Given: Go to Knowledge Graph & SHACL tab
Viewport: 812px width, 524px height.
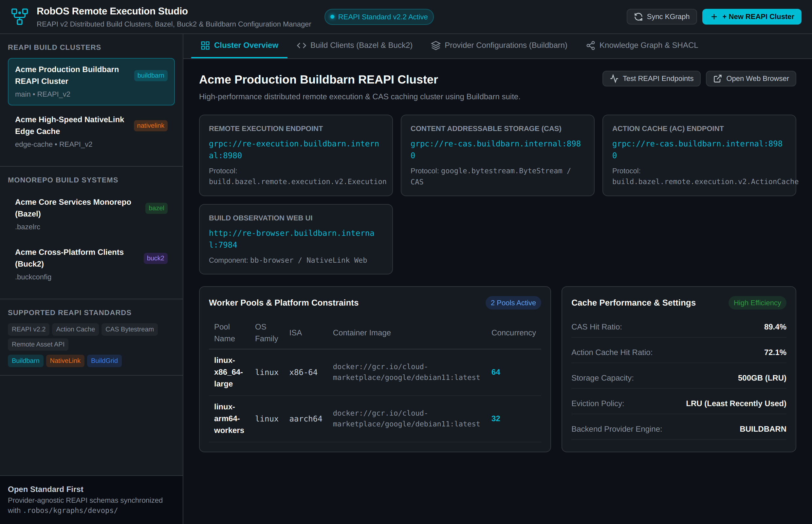Looking at the screenshot, I should click(x=642, y=45).
